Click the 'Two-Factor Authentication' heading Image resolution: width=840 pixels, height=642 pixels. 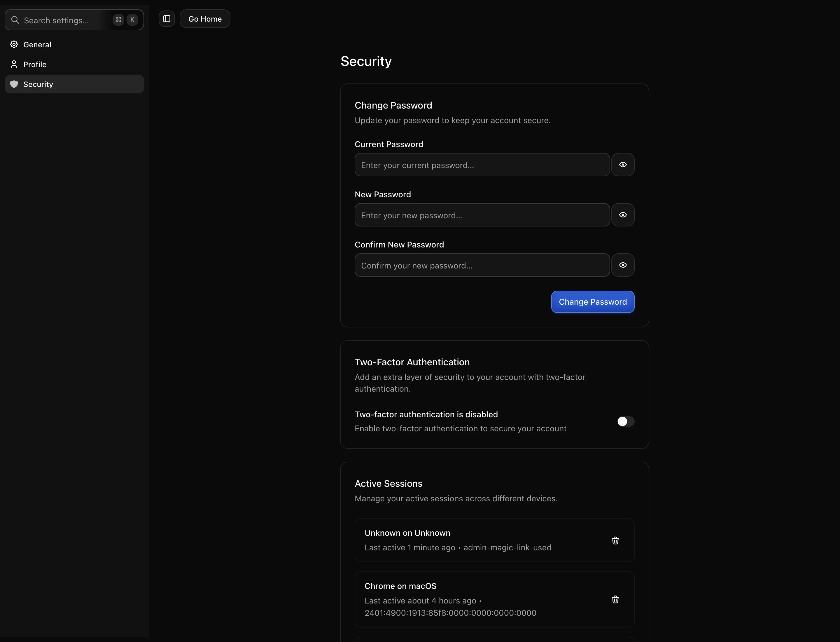pyautogui.click(x=412, y=362)
